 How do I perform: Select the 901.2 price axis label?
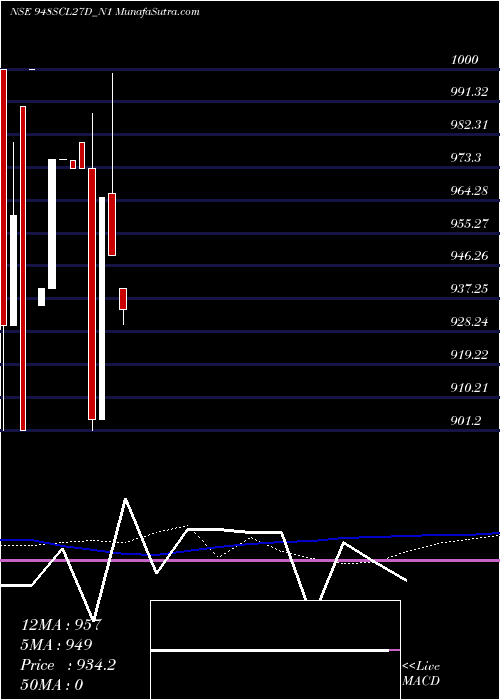tap(466, 421)
